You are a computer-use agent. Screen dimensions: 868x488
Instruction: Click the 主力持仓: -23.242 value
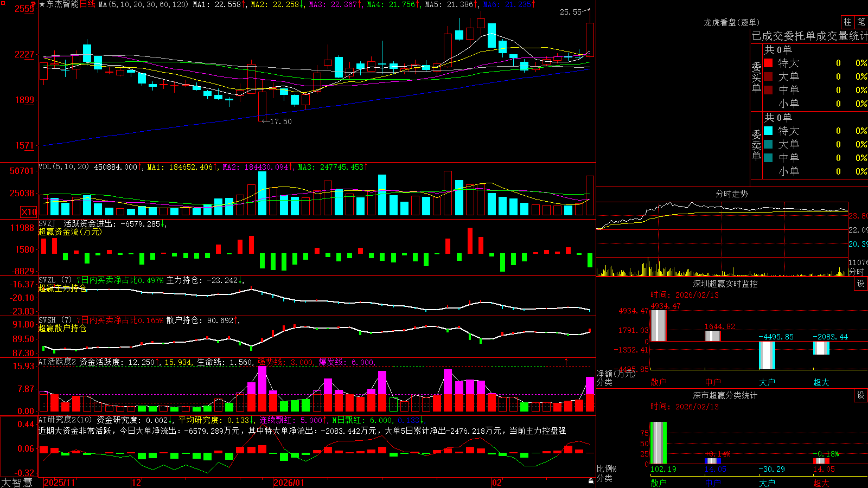point(203,280)
